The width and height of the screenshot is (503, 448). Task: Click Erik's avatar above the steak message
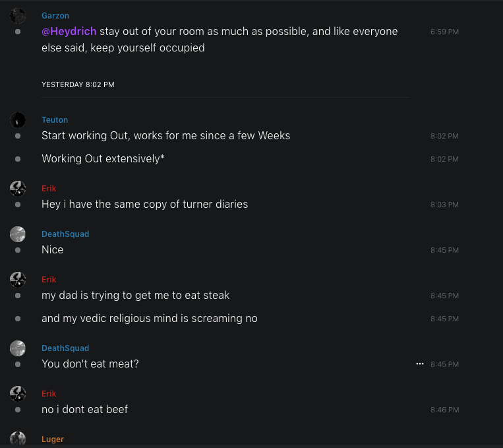tap(18, 280)
